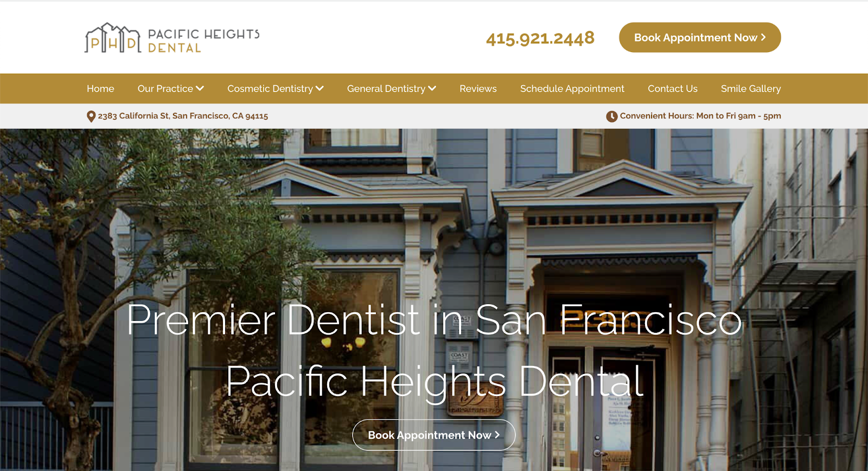The width and height of the screenshot is (868, 471).
Task: Expand the General Dentistry dropdown chevron
Action: click(432, 88)
